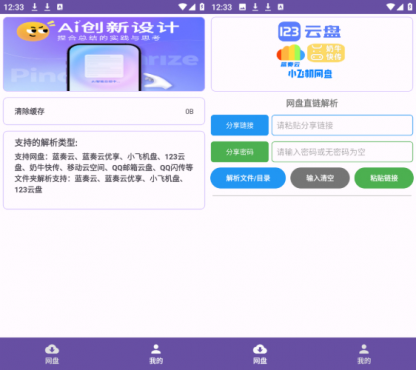Click the 网盘直链解析 title

(x=312, y=103)
